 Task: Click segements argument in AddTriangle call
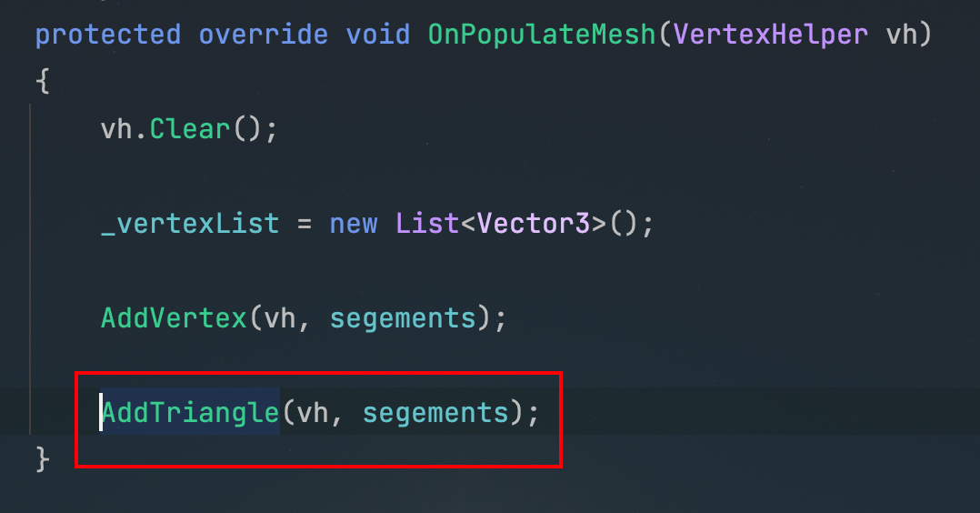coord(435,414)
